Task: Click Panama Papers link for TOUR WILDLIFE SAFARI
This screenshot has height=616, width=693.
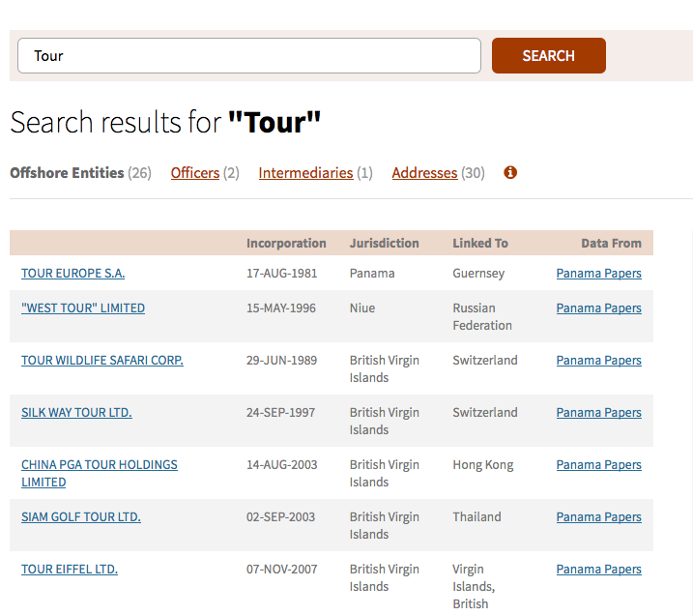Action: click(598, 360)
